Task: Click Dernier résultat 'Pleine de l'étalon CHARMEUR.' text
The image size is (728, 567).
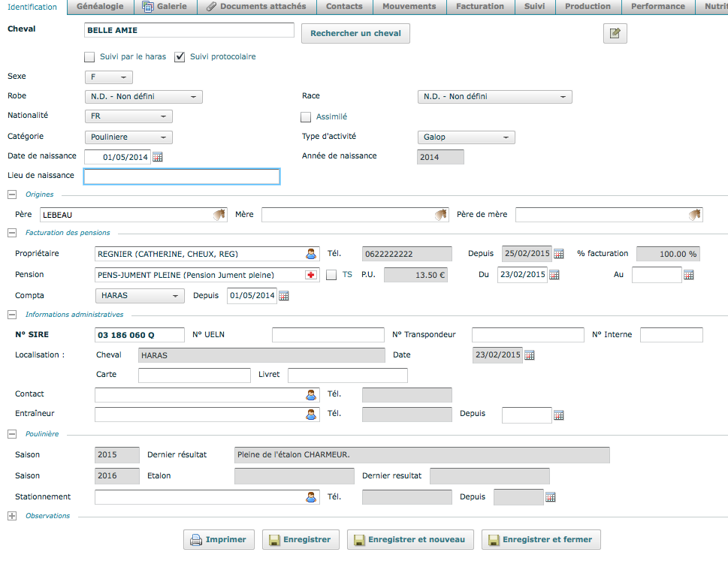Action: coord(294,455)
